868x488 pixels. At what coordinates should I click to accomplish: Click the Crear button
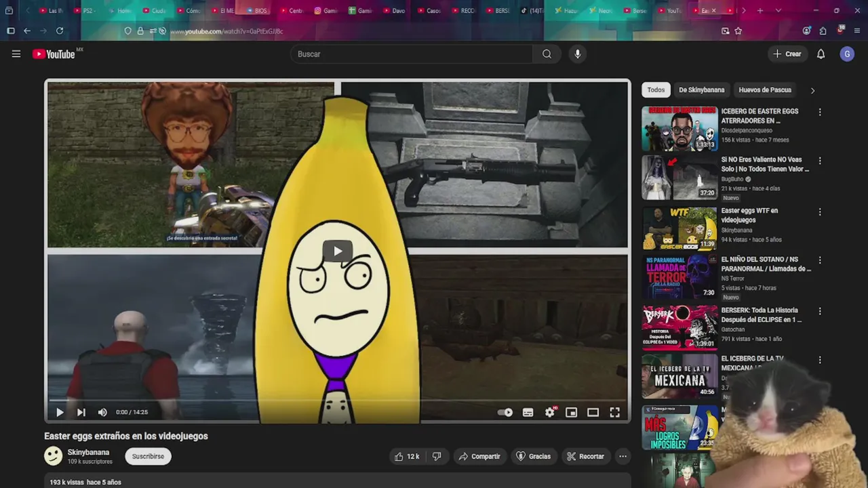pos(787,54)
